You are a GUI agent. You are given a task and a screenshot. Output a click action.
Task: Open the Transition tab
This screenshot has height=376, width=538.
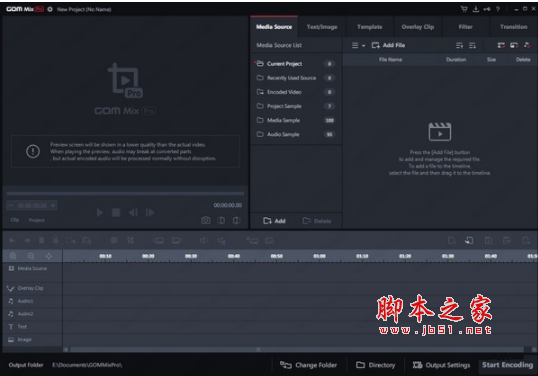pos(513,27)
